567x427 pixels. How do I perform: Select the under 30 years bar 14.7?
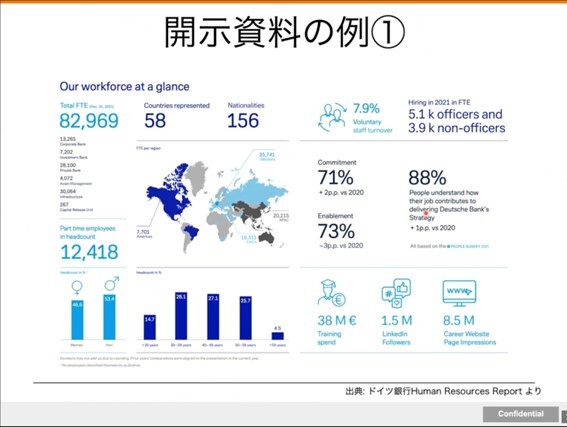(x=150, y=327)
